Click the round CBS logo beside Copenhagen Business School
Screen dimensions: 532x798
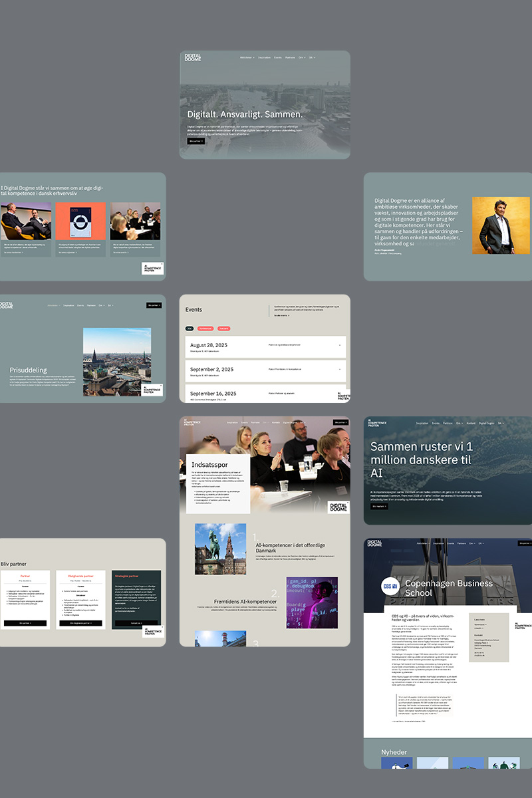coord(389,587)
